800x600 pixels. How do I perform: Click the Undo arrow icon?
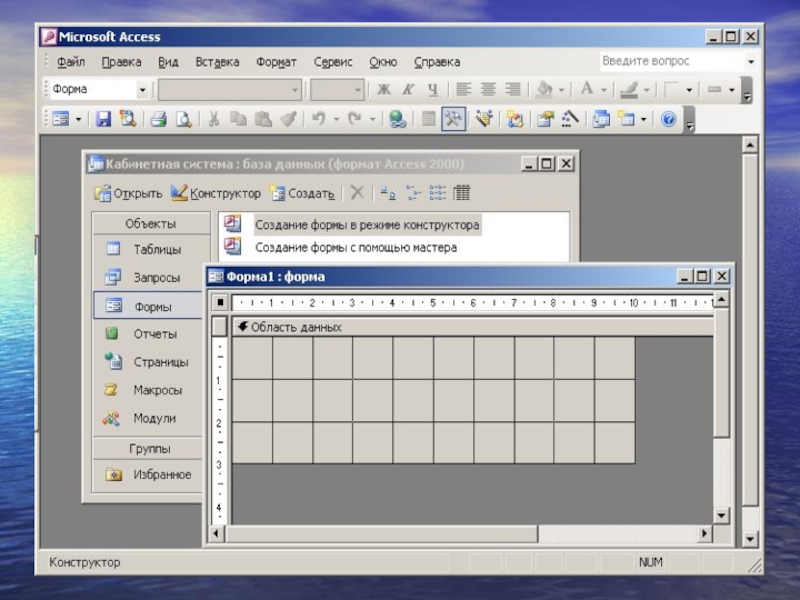(x=319, y=119)
